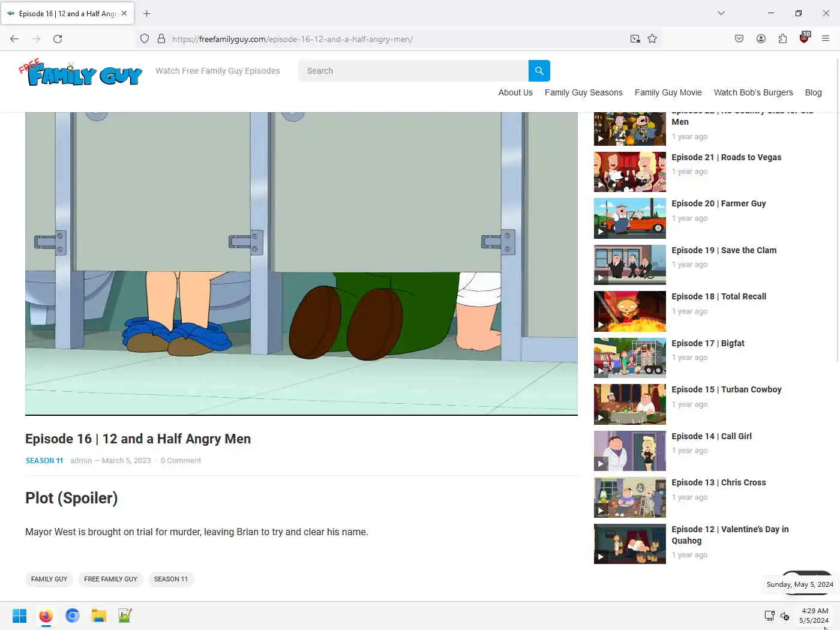Open Episode 17 Bigfat link

pyautogui.click(x=708, y=343)
